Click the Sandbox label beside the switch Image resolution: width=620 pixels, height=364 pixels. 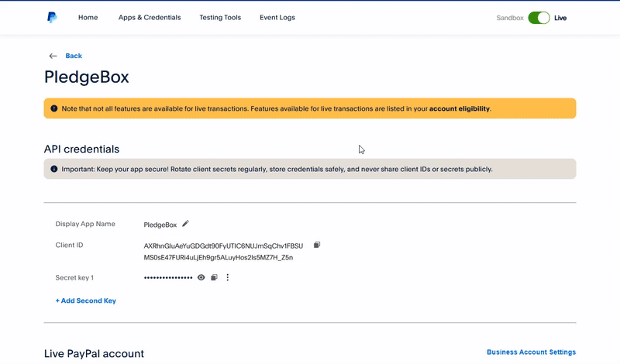tap(510, 18)
